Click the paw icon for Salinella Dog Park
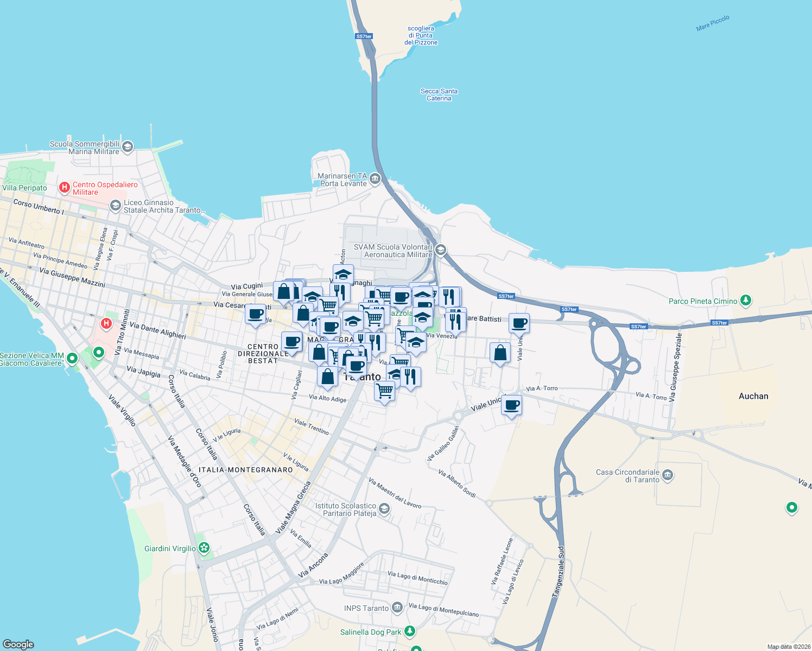The width and height of the screenshot is (812, 651). 410,631
